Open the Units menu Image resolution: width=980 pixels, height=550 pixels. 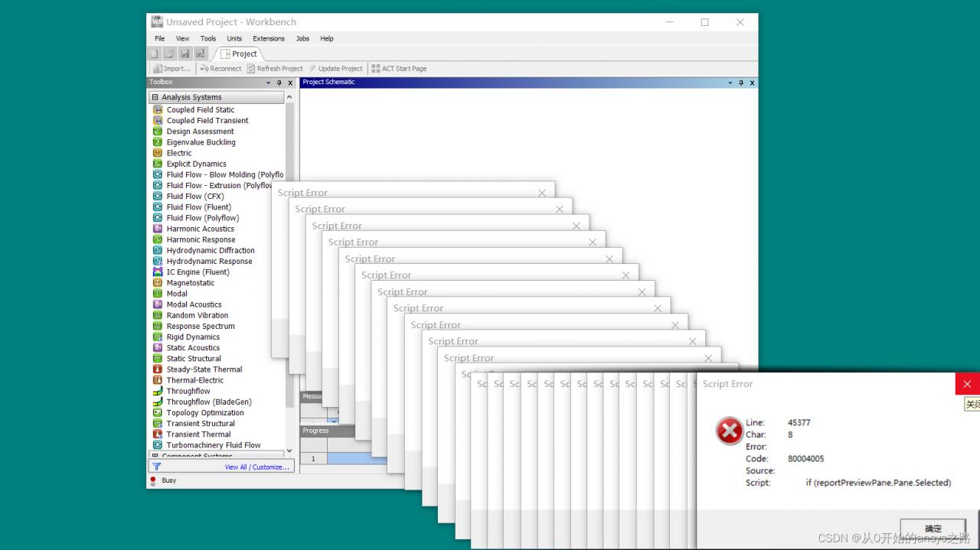click(234, 38)
